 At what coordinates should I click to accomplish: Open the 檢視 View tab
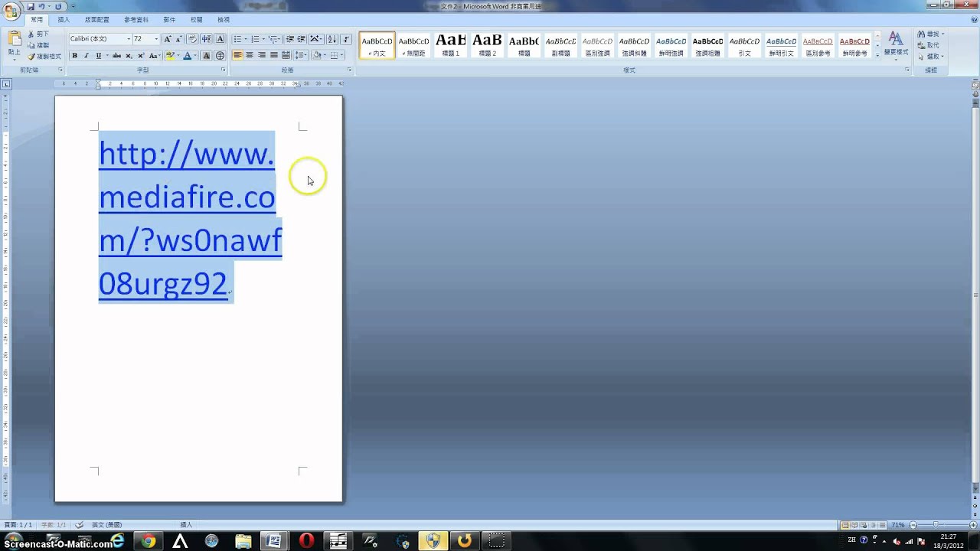point(224,20)
